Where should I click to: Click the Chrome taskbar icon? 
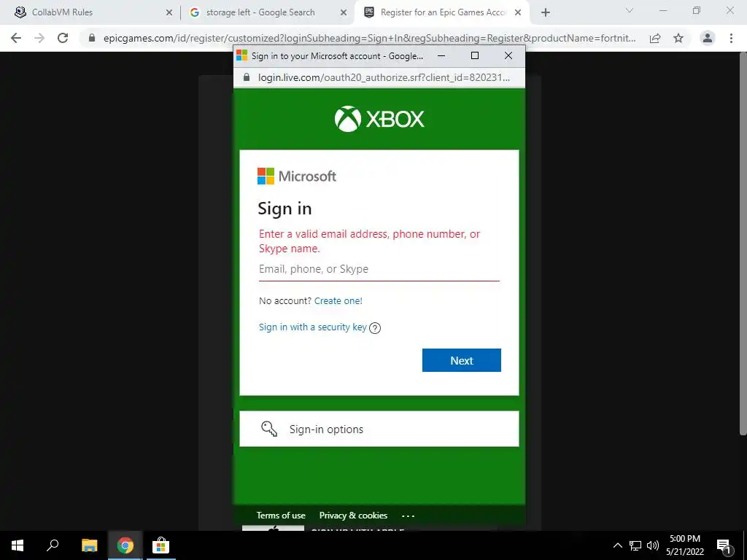pos(125,545)
